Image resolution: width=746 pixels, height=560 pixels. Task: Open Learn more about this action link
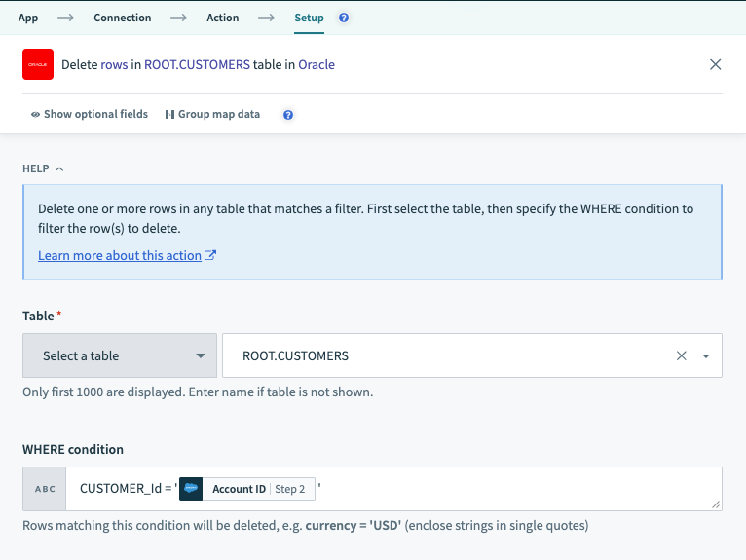click(119, 255)
